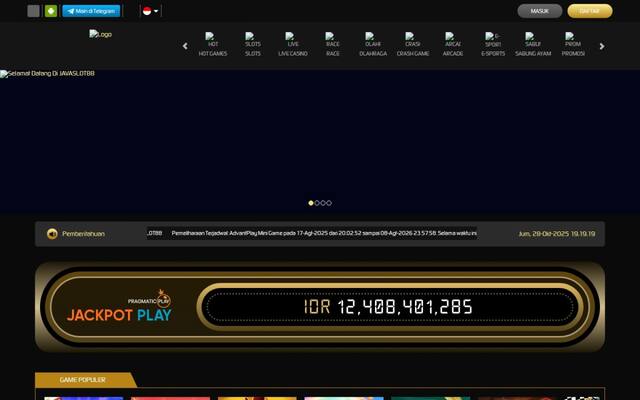
Task: Click the Pemberitahuan speaker icon
Action: click(x=52, y=234)
